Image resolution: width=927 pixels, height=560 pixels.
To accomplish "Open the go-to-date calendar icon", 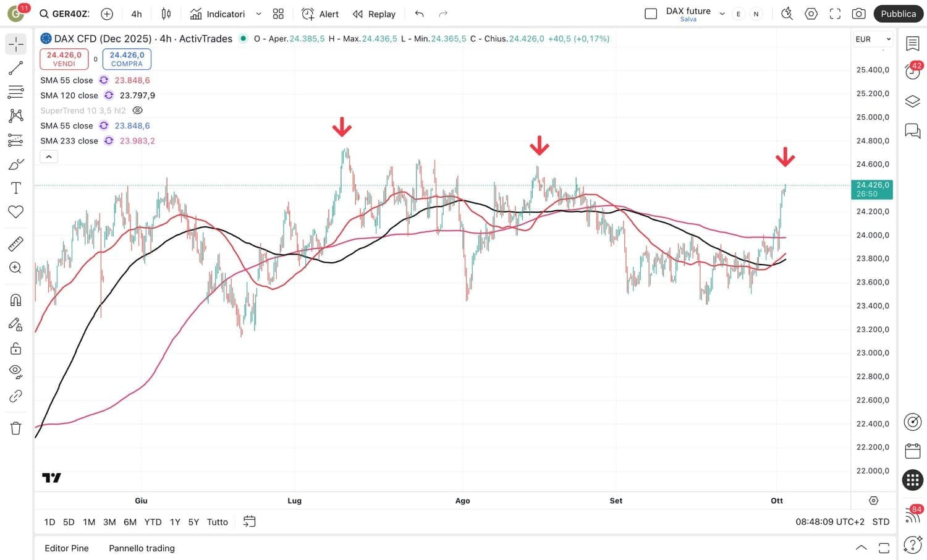I will (249, 522).
